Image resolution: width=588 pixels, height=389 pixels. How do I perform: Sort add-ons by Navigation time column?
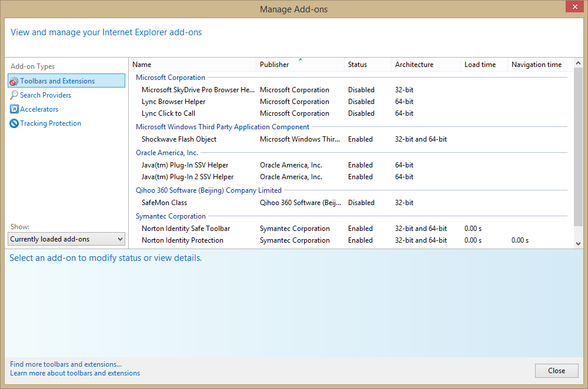[540, 65]
